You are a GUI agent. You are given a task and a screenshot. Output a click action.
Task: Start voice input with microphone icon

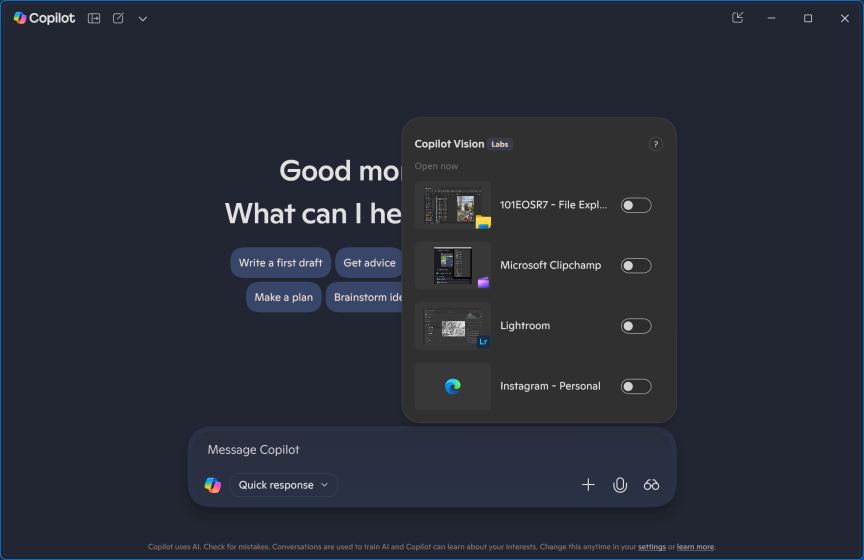point(620,485)
